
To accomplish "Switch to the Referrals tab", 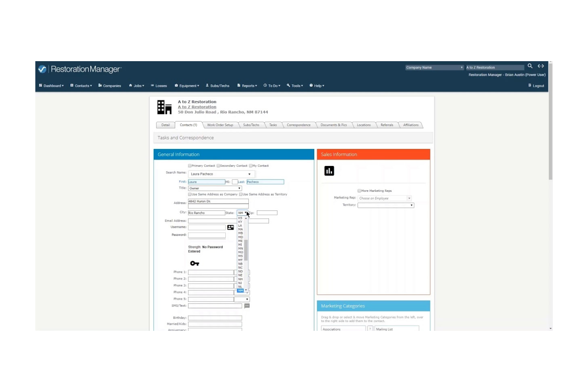I will pos(387,125).
